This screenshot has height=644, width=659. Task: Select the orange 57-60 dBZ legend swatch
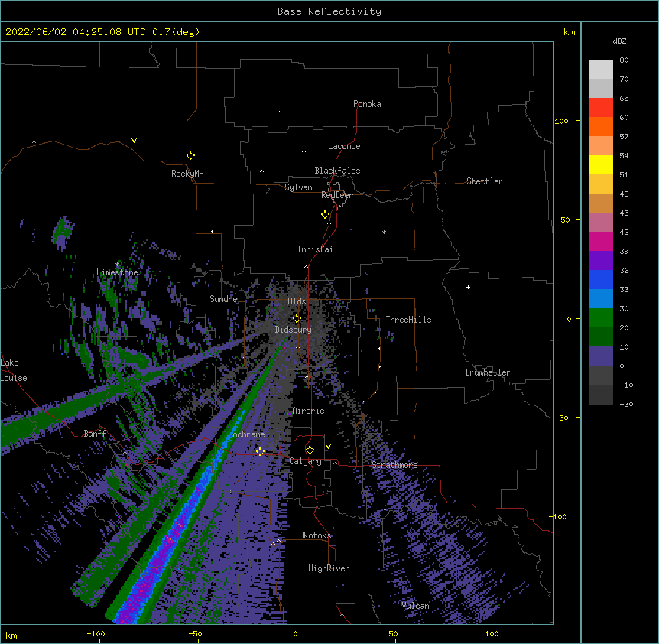coord(601,126)
